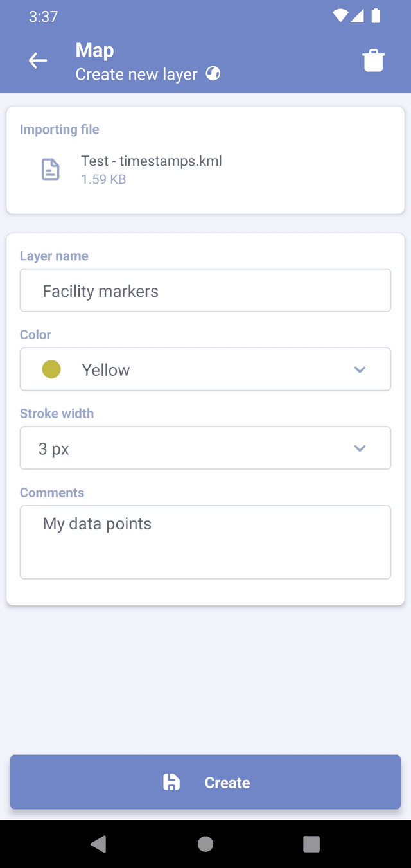The height and width of the screenshot is (868, 411).
Task: Open the Color dropdown showing Yellow
Action: [x=205, y=369]
